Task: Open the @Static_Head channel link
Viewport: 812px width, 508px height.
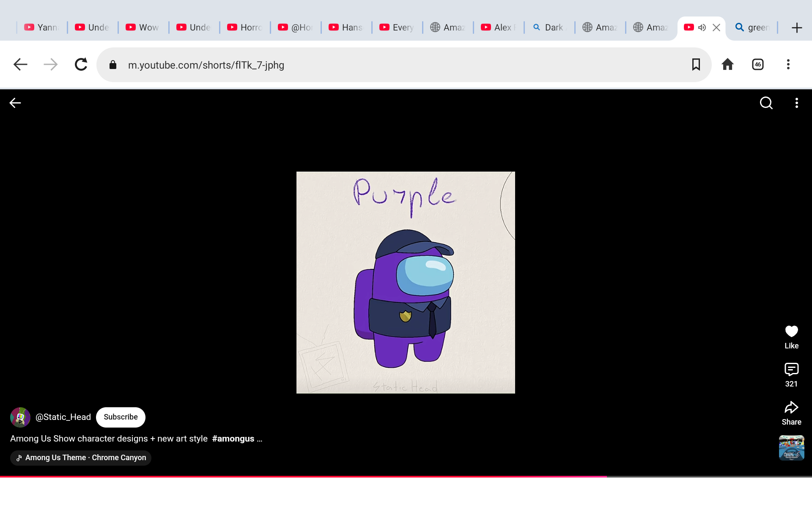Action: pos(63,417)
